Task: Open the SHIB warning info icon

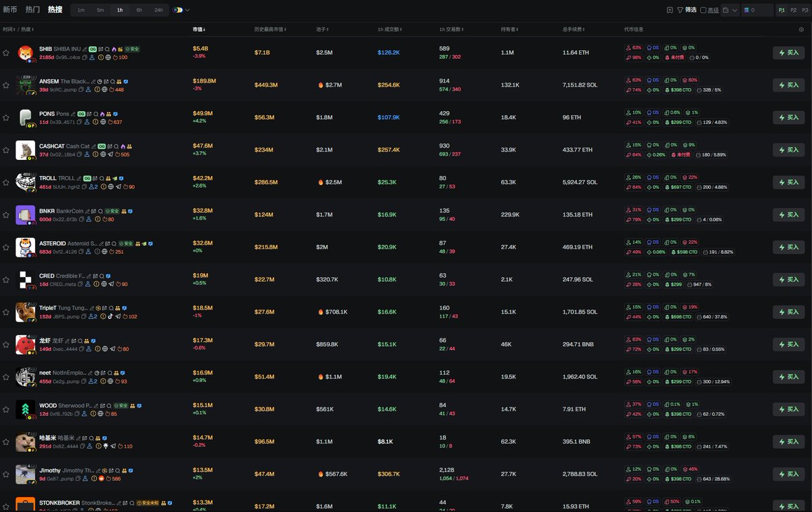Action: click(x=101, y=58)
